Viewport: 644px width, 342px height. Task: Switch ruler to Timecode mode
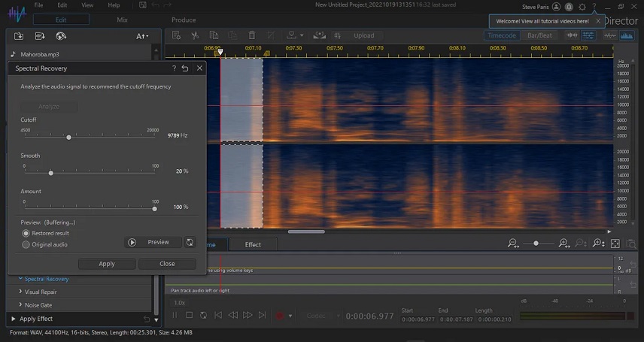point(502,35)
